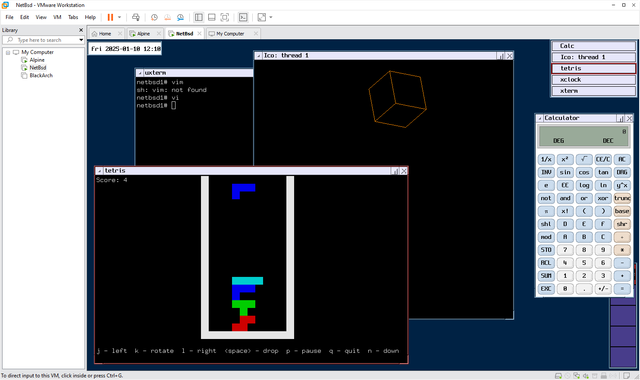Take a snapshot using the clock icon
Image resolution: width=640 pixels, height=380 pixels.
(154, 17)
